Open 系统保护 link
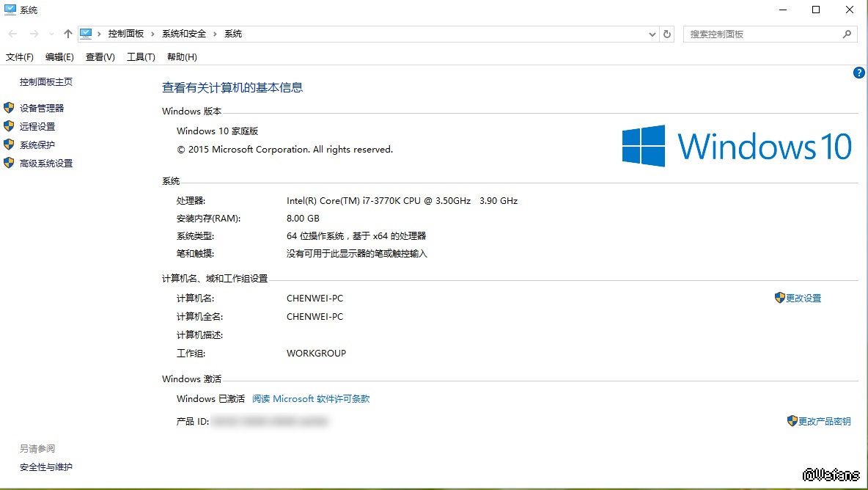 (37, 145)
